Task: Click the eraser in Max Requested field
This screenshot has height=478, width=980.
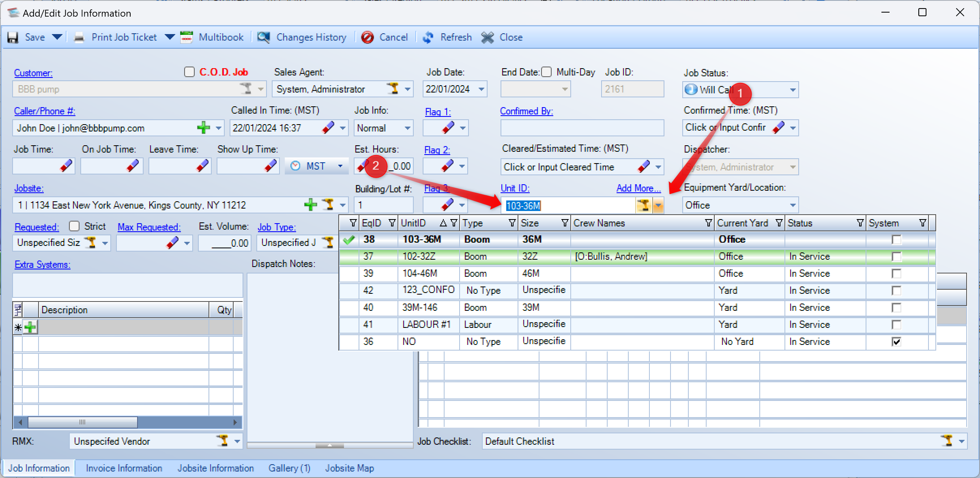Action: 172,243
